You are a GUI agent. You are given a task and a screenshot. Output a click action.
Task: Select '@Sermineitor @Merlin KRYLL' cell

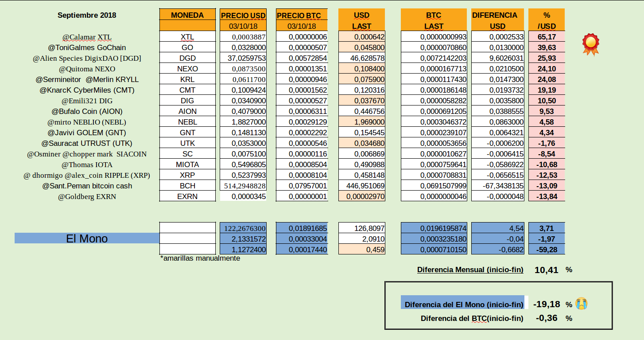[x=87, y=79]
